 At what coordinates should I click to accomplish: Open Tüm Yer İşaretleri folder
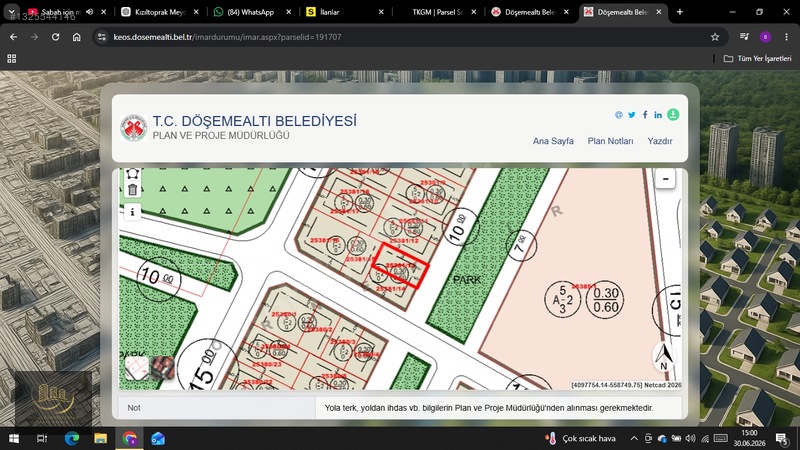(x=757, y=59)
